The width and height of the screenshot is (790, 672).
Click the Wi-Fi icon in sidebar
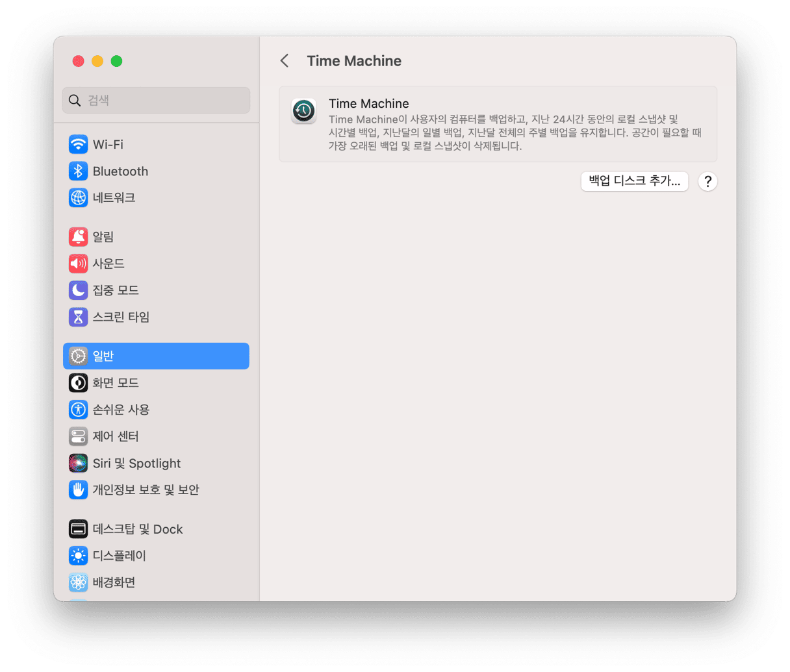tap(78, 144)
